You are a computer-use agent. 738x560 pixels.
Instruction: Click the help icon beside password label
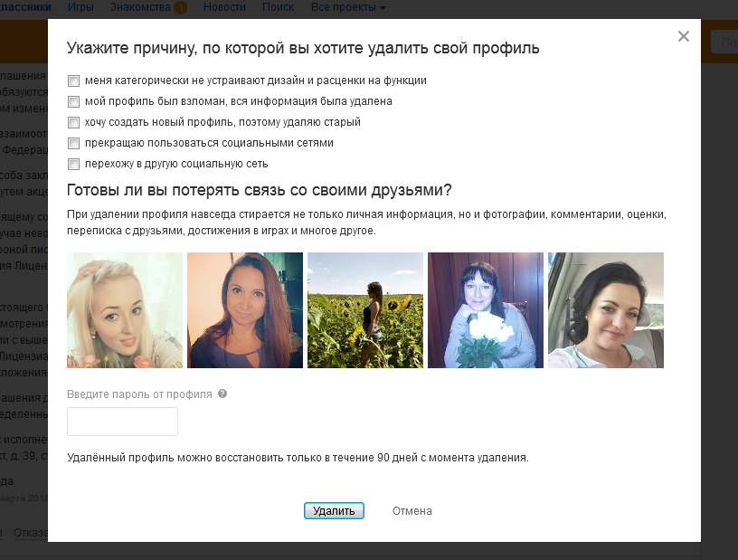click(222, 394)
